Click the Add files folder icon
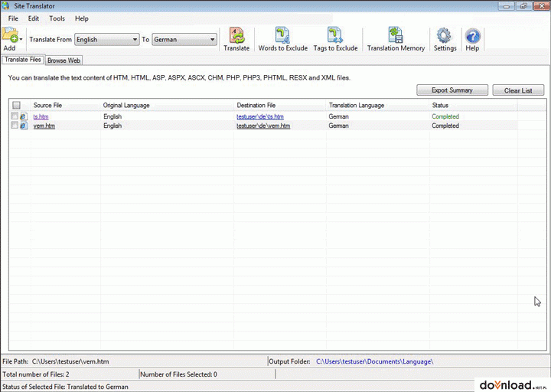Image resolution: width=551 pixels, height=392 pixels. pos(9,35)
